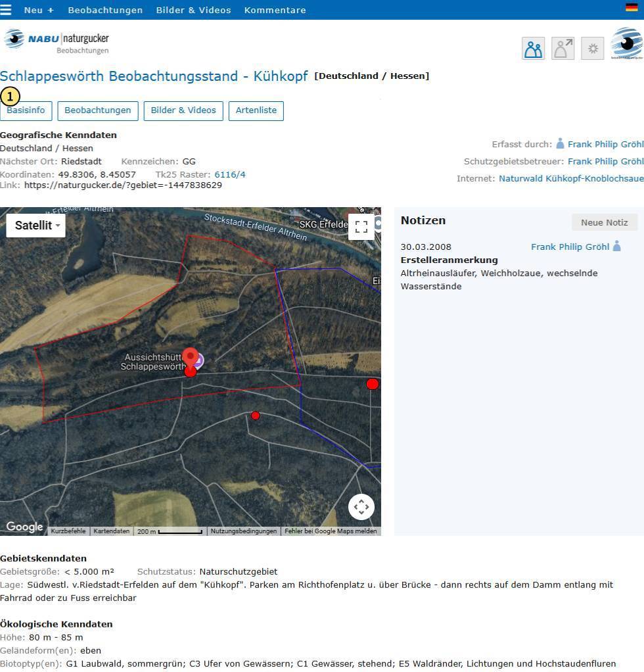Open Tk25 Raster 6116/4 link
This screenshot has width=644, height=672.
tap(230, 174)
